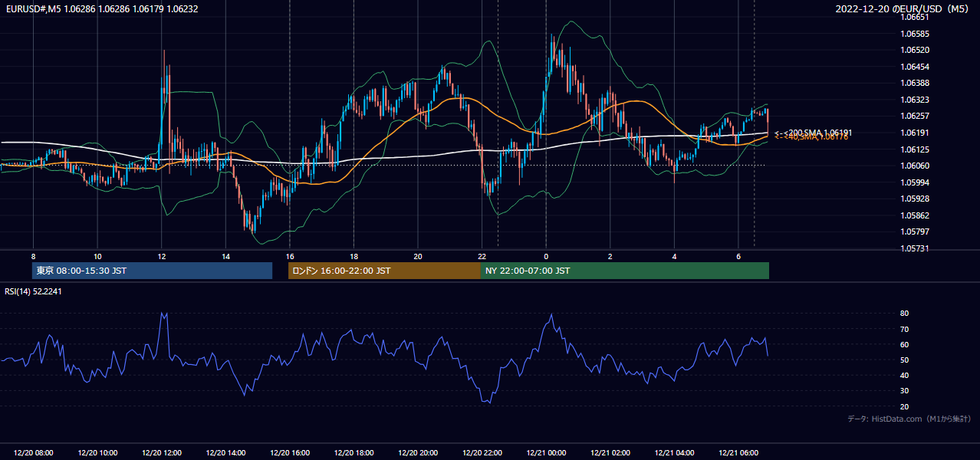This screenshot has width=980, height=460.
Task: Select the 東京 08:00-15:30 JST session bar
Action: (x=152, y=271)
